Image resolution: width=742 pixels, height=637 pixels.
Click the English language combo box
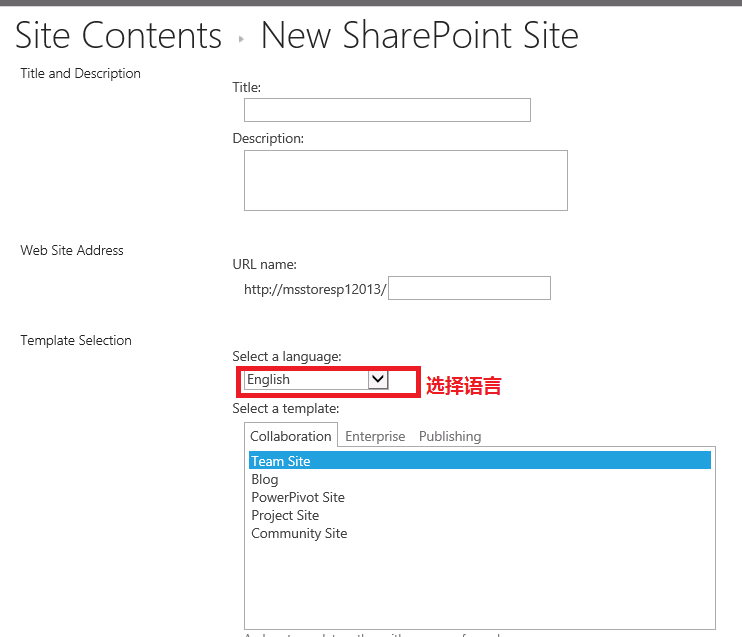point(316,380)
